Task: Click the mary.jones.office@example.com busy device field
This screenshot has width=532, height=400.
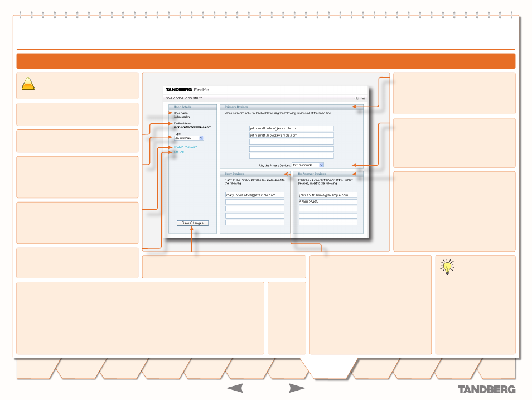Action: (255, 195)
